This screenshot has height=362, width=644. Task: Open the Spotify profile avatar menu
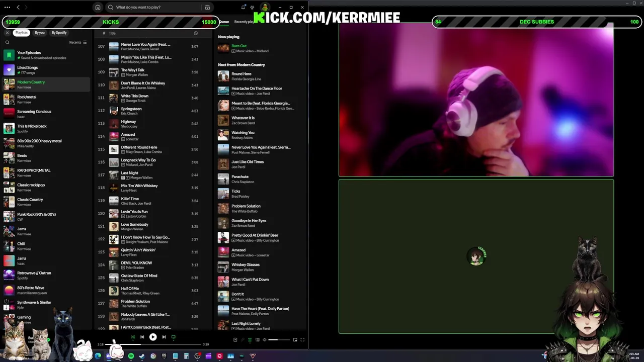tap(264, 8)
